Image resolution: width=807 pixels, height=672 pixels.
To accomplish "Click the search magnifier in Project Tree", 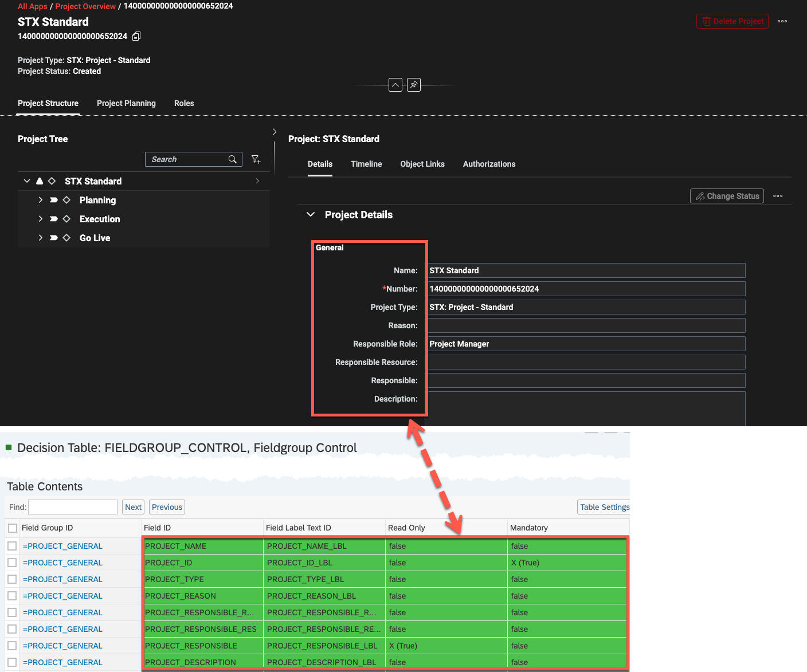I will pos(233,159).
